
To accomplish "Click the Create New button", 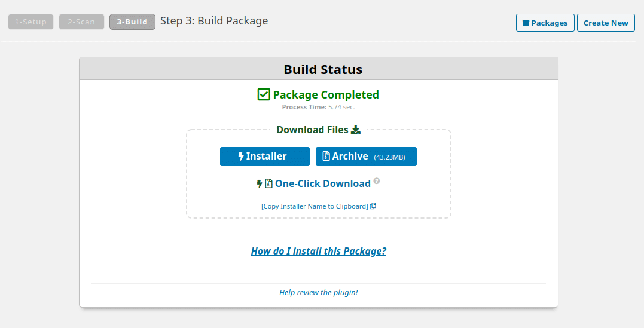I will tap(606, 23).
